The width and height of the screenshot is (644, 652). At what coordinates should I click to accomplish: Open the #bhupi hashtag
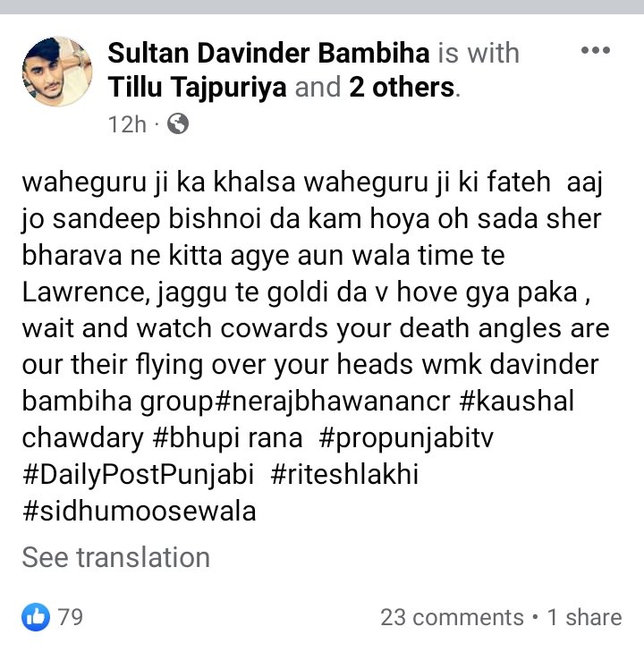(194, 438)
